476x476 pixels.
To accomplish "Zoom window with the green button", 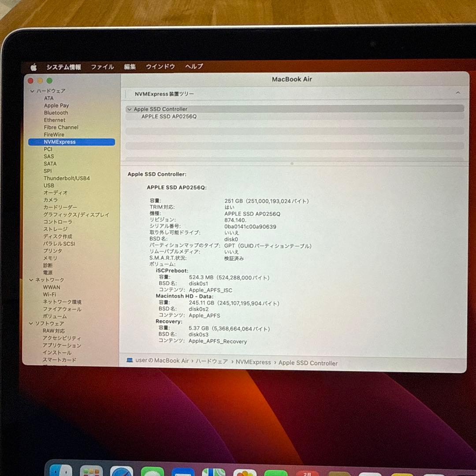I will click(x=49, y=81).
